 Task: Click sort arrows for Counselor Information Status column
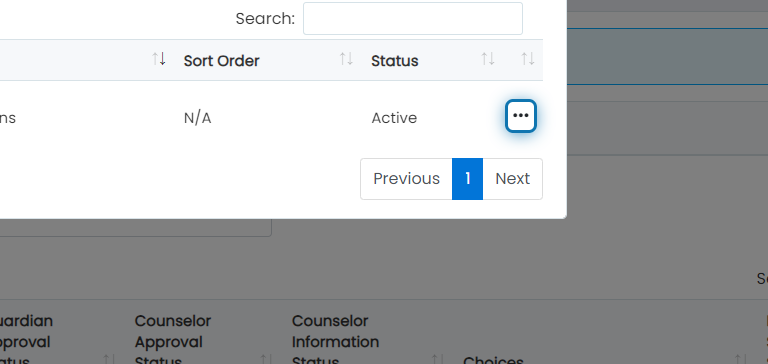[437, 360]
